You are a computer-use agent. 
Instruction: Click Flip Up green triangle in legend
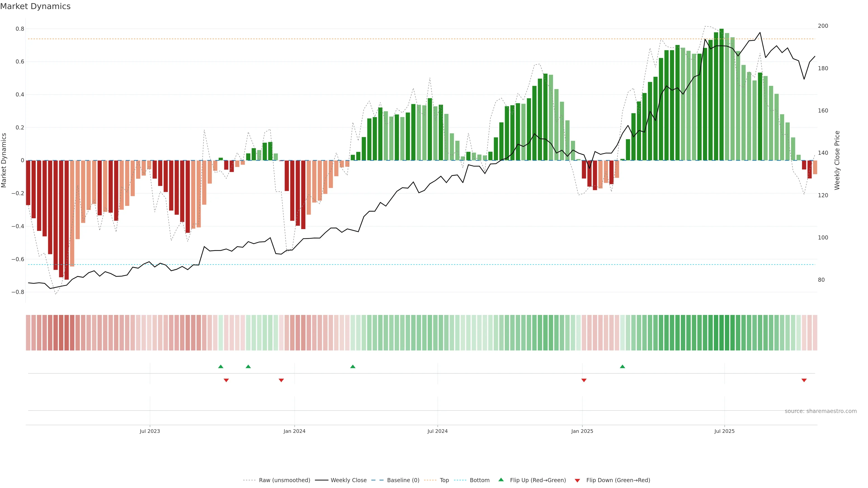click(501, 480)
